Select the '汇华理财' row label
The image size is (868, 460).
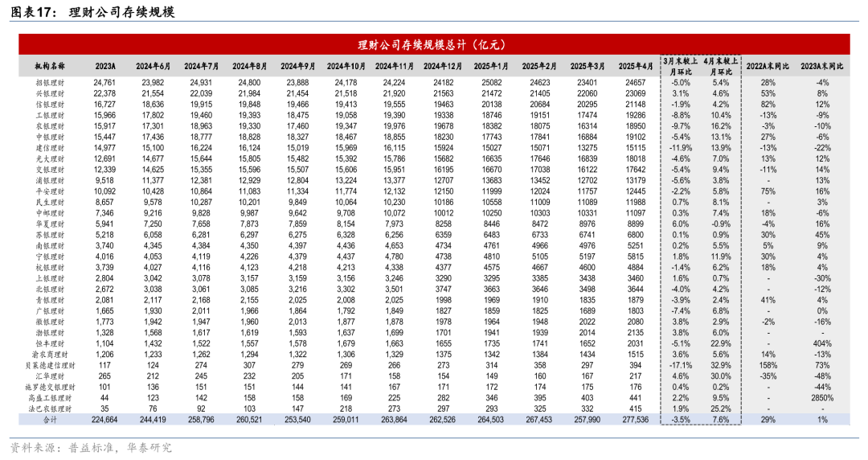[50, 376]
